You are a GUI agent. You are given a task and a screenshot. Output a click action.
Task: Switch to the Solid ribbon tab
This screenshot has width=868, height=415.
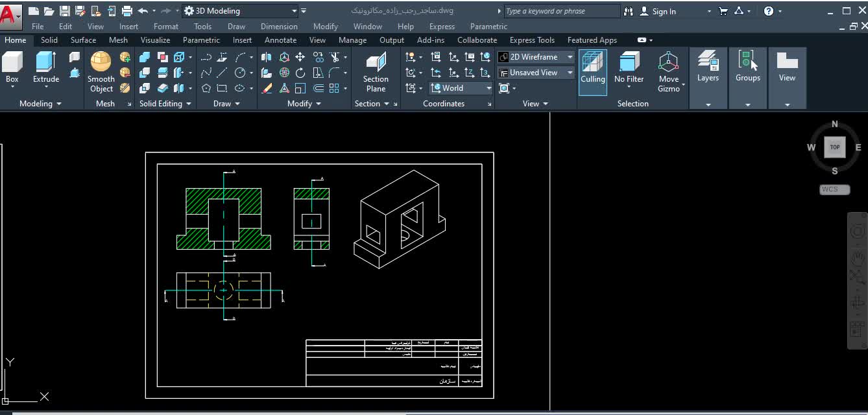click(x=49, y=40)
